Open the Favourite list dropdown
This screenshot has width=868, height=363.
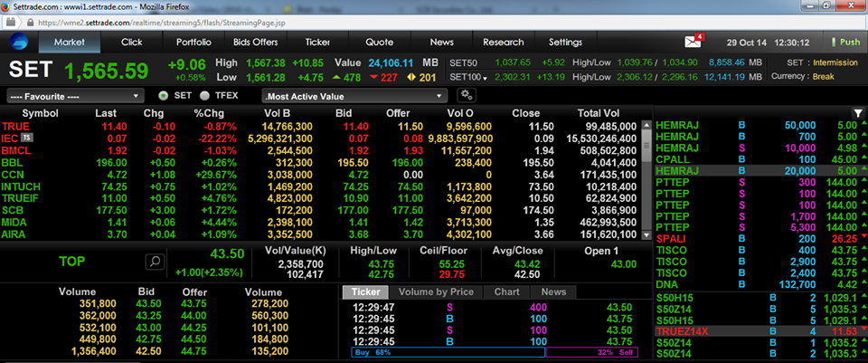[x=74, y=95]
